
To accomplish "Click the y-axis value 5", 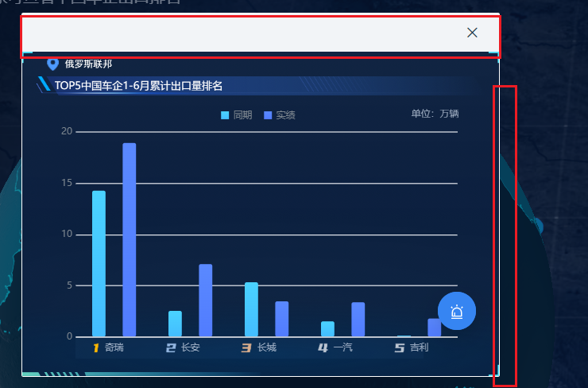I will coord(69,285).
